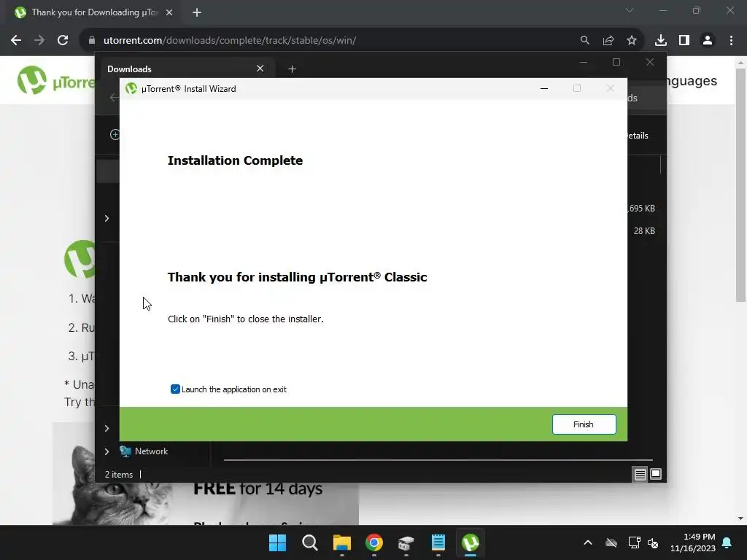Switch File Explorer to large thumbnails view
The height and width of the screenshot is (560, 747).
(656, 474)
